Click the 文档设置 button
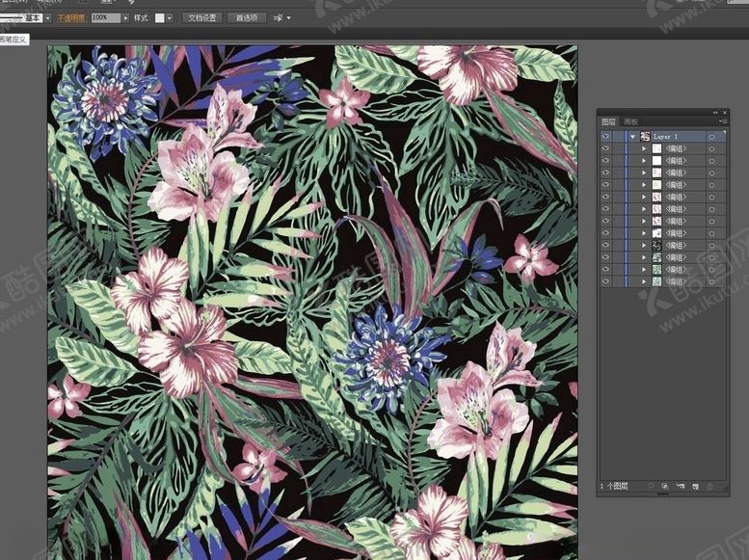 coord(202,17)
